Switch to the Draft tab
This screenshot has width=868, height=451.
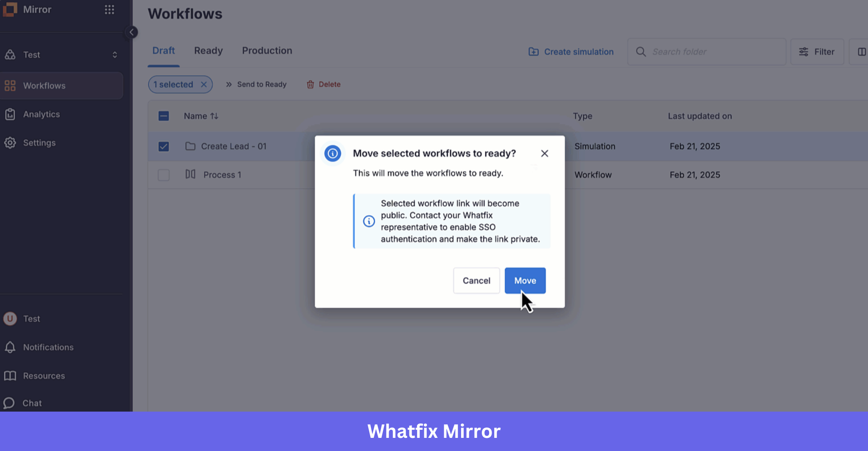point(164,50)
